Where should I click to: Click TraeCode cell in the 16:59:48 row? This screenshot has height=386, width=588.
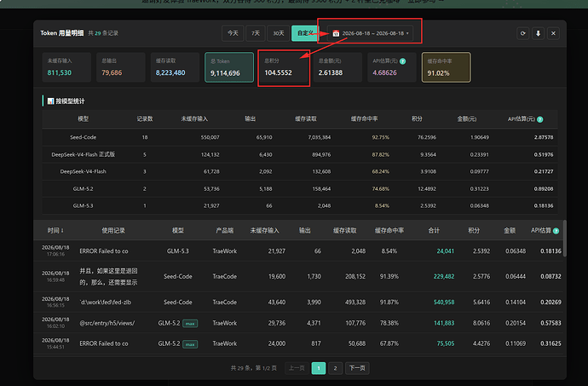coord(225,276)
